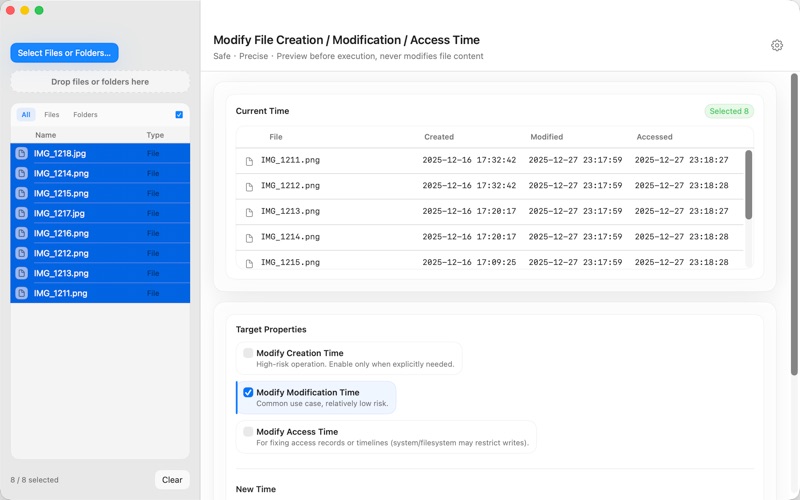Click modified time of IMG_1214.png row
The height and width of the screenshot is (500, 800).
click(575, 236)
